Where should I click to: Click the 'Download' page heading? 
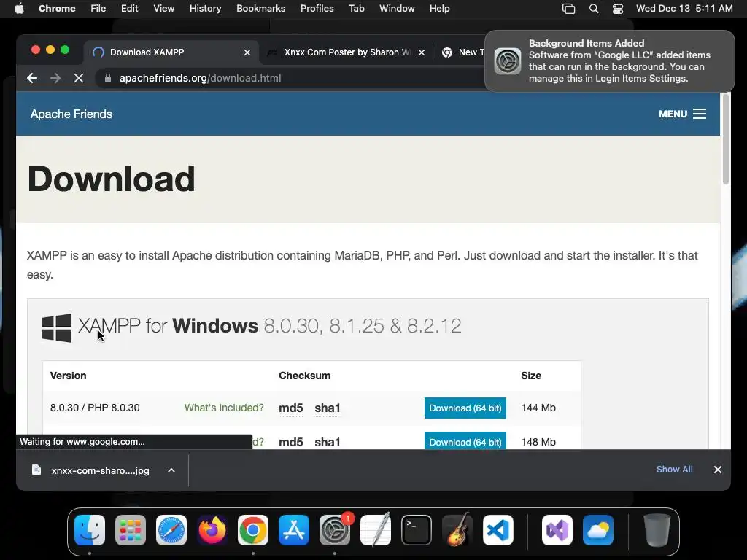click(x=112, y=179)
